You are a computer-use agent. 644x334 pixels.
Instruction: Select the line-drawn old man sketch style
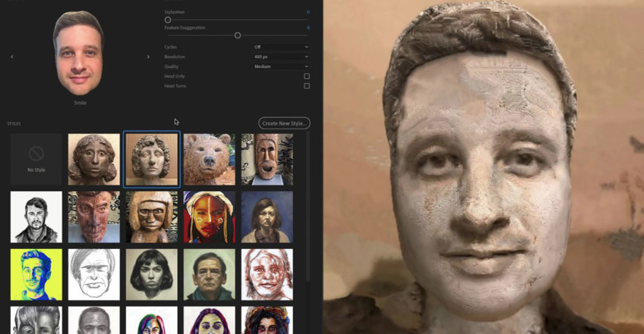94,275
